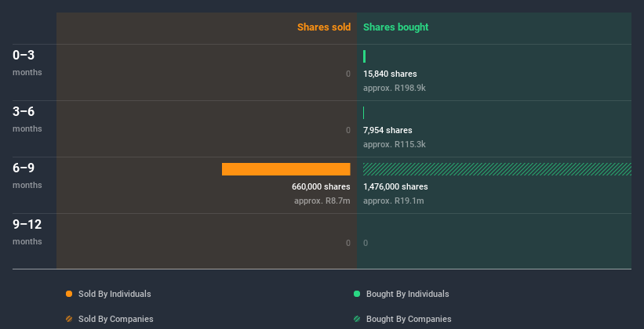Click the orange 660,000 shares sold bar
Image resolution: width=644 pixels, height=329 pixels.
(x=286, y=169)
